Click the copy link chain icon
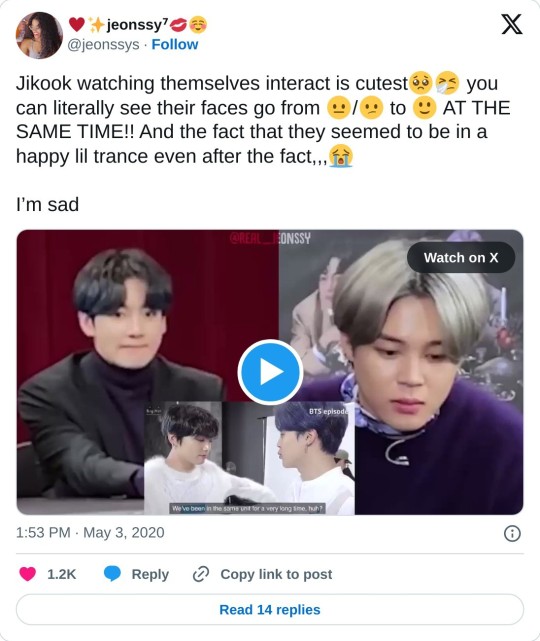 pyautogui.click(x=201, y=574)
